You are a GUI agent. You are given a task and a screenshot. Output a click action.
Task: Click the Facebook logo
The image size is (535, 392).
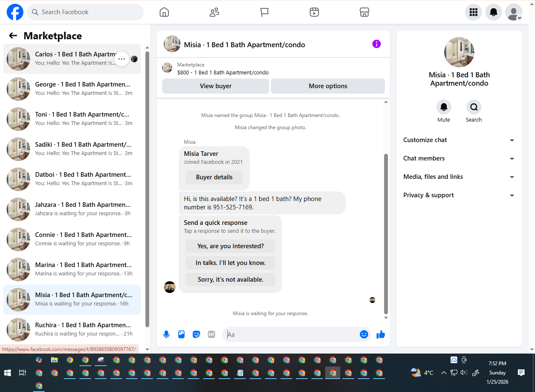[x=15, y=12]
